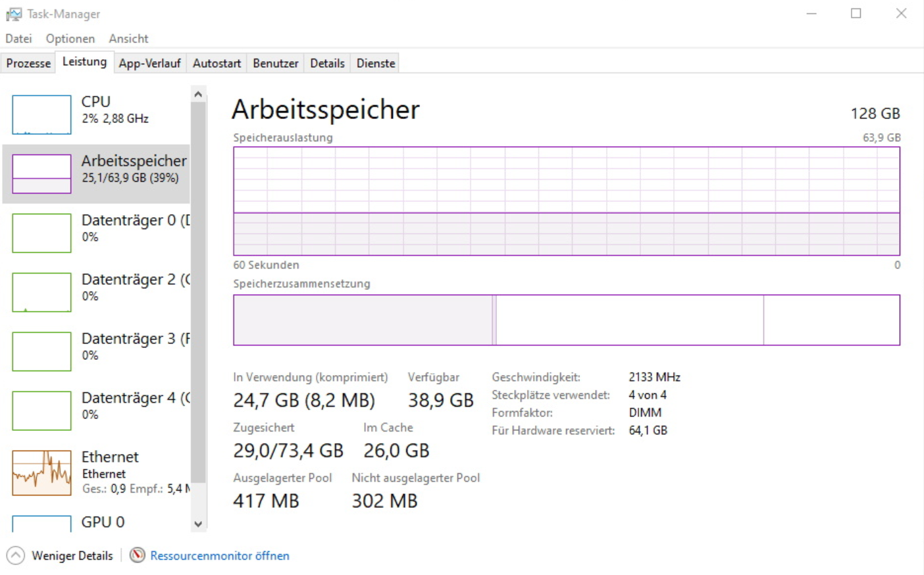Open the Datei menu
Image resolution: width=924 pixels, height=575 pixels.
(18, 39)
